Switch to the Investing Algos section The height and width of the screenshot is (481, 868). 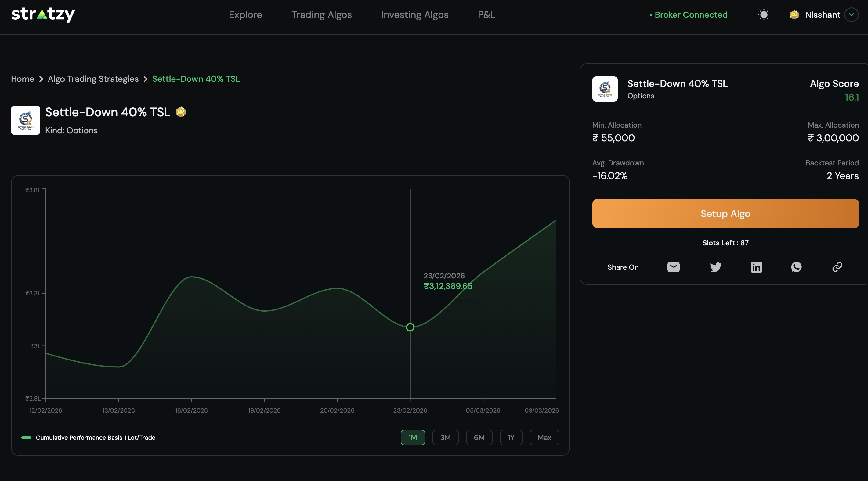[415, 14]
